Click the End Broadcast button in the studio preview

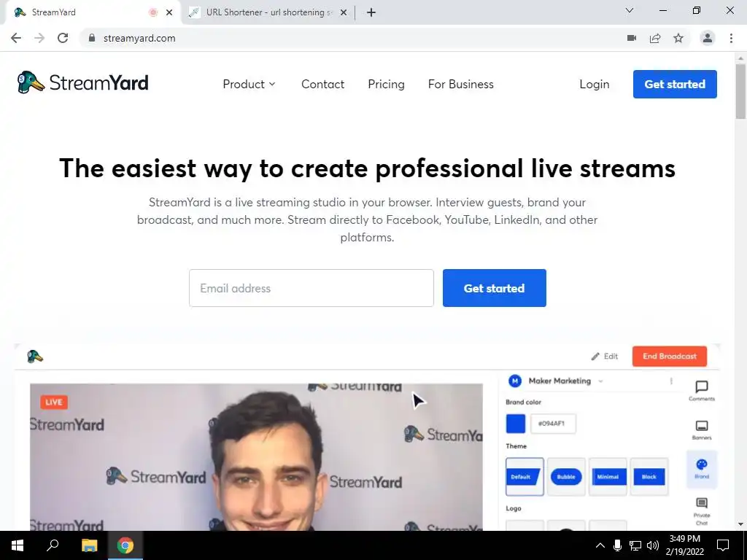[x=670, y=356]
